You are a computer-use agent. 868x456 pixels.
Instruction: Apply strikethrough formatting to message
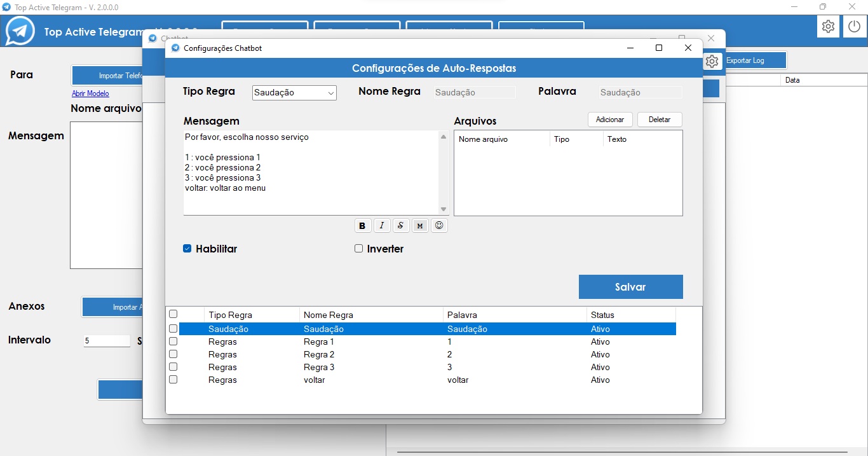400,225
